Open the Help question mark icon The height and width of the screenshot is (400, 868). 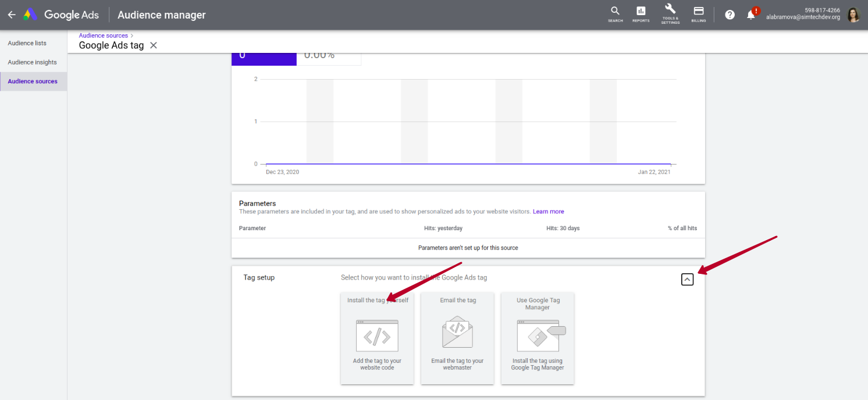[730, 15]
